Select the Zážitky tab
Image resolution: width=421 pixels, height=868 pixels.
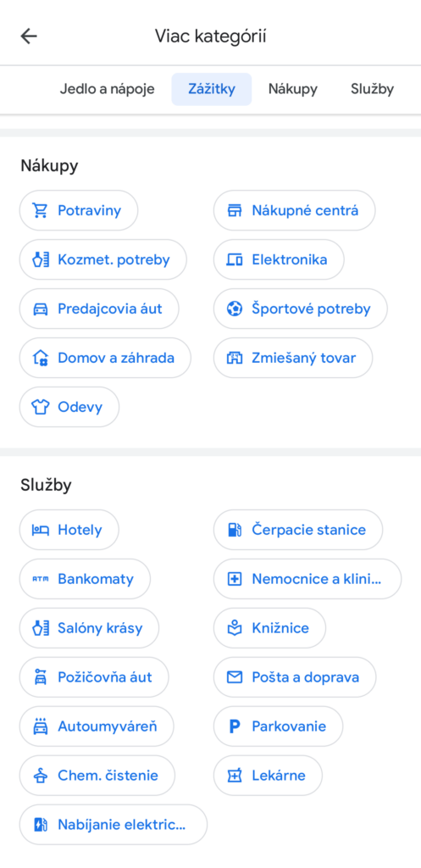click(211, 89)
